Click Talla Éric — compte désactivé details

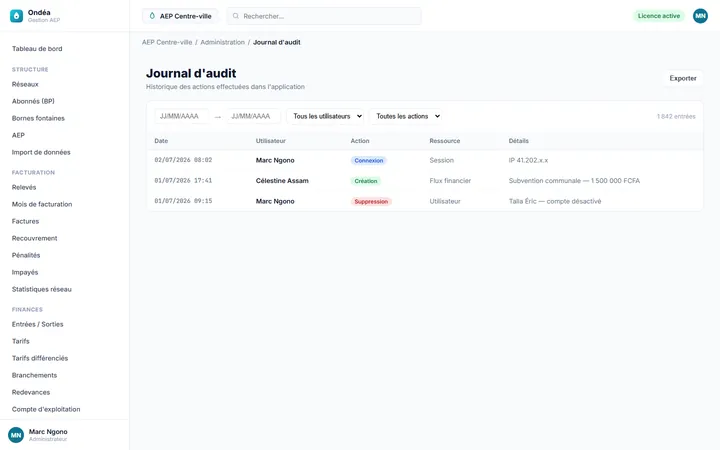pyautogui.click(x=555, y=201)
